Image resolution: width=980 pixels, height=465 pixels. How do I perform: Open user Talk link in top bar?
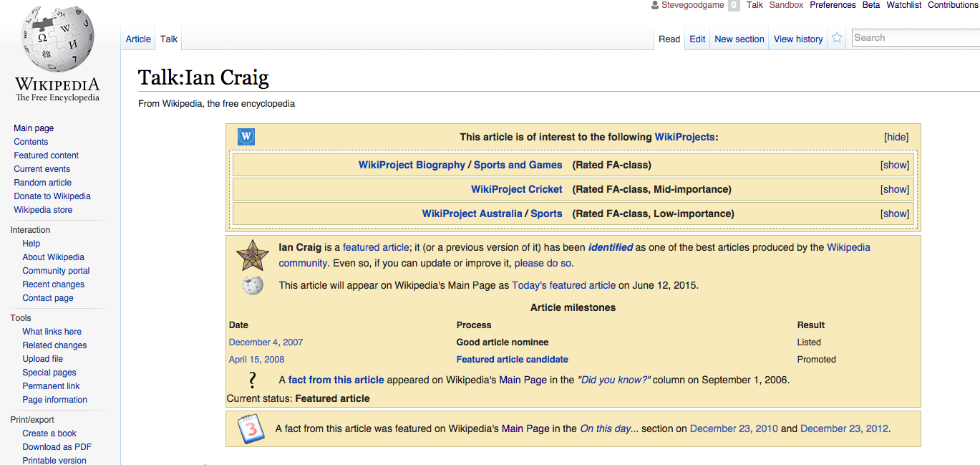[x=755, y=5]
